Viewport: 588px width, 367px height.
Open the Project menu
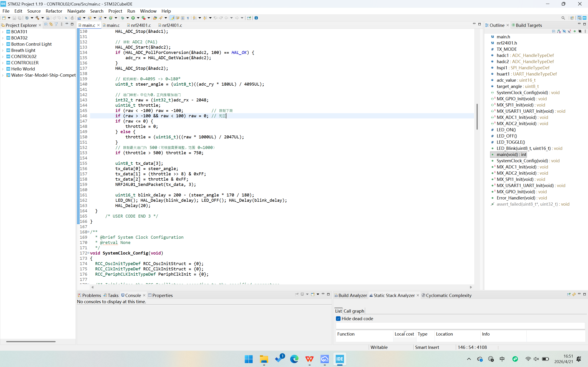(x=115, y=11)
